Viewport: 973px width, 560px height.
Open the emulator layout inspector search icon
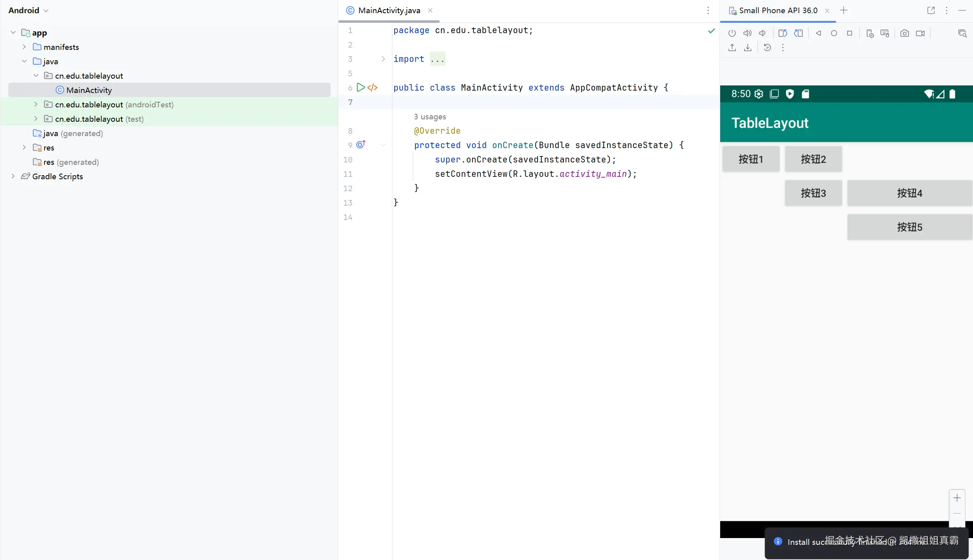coord(962,33)
